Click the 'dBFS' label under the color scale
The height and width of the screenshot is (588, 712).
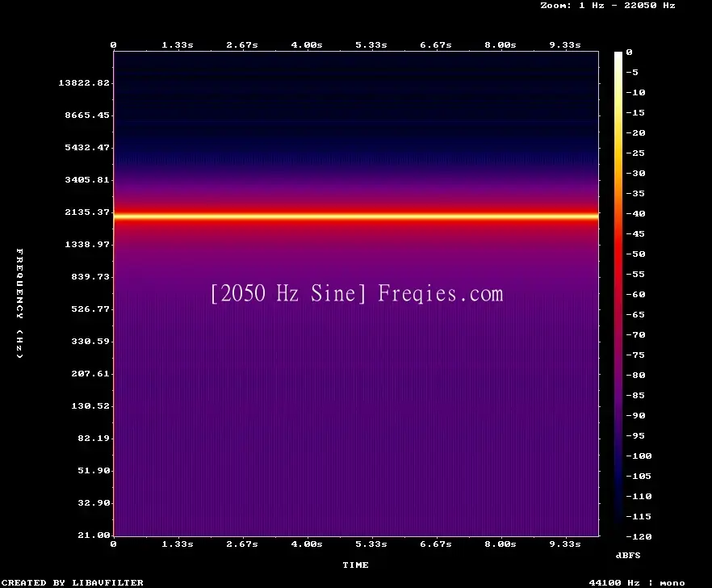(628, 555)
